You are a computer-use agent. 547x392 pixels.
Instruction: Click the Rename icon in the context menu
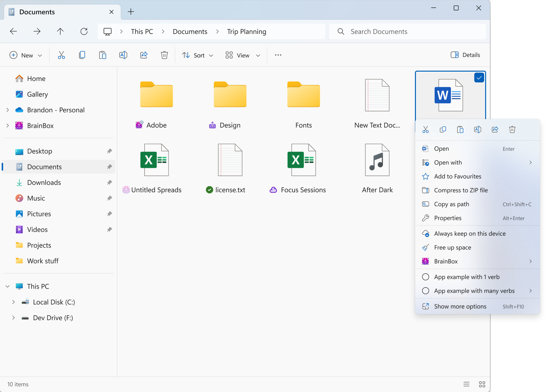(x=478, y=129)
